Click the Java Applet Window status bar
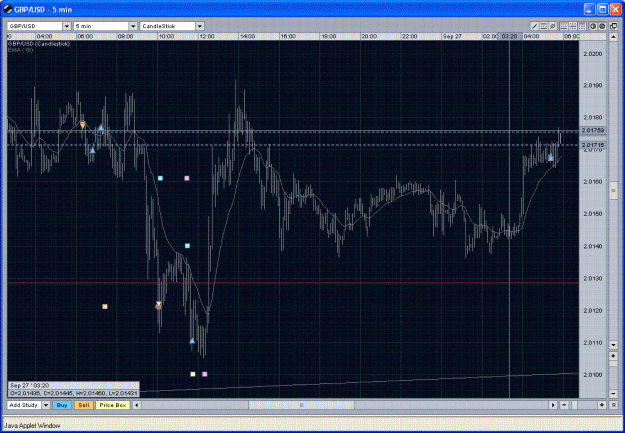The image size is (625, 433). click(312, 425)
